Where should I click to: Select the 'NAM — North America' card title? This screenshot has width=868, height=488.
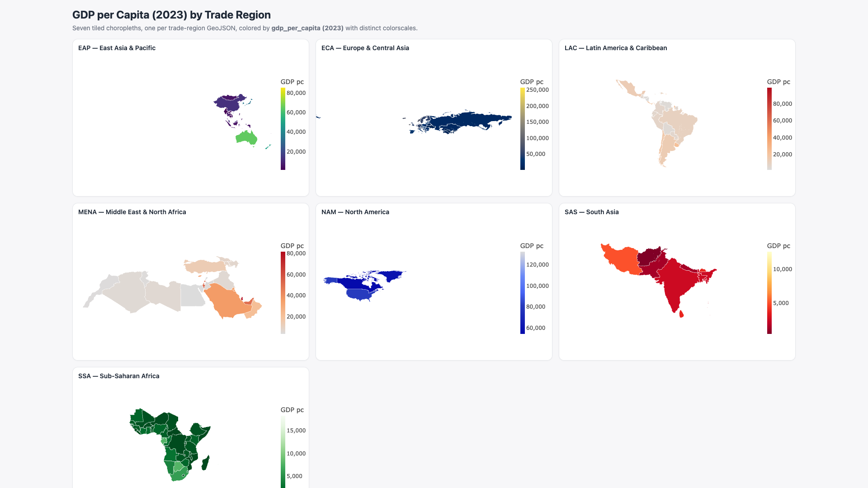coord(355,212)
